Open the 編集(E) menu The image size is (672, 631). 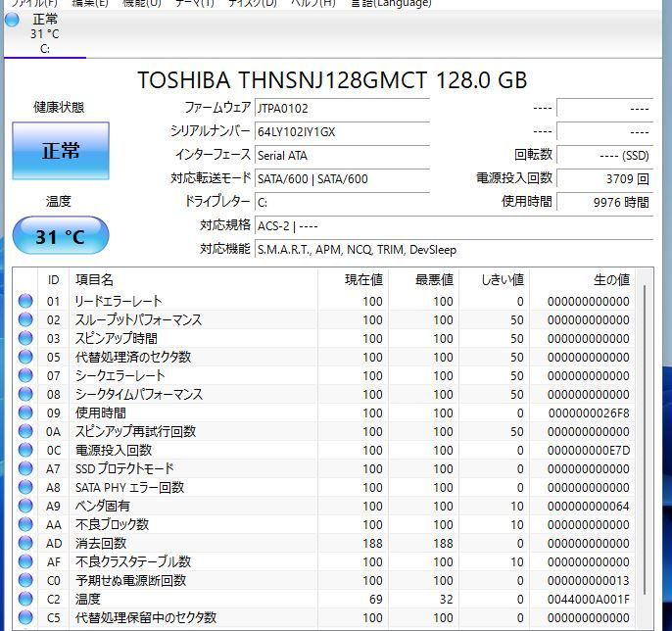[x=90, y=4]
